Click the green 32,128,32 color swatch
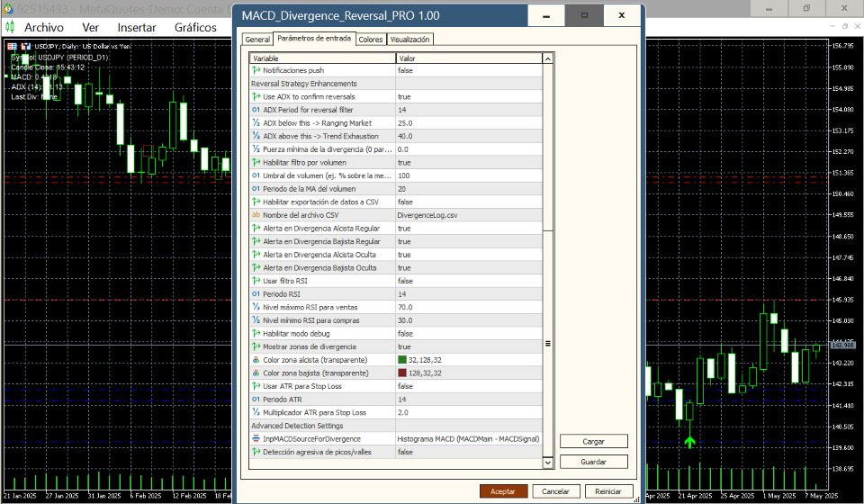The width and height of the screenshot is (864, 504). 401,360
